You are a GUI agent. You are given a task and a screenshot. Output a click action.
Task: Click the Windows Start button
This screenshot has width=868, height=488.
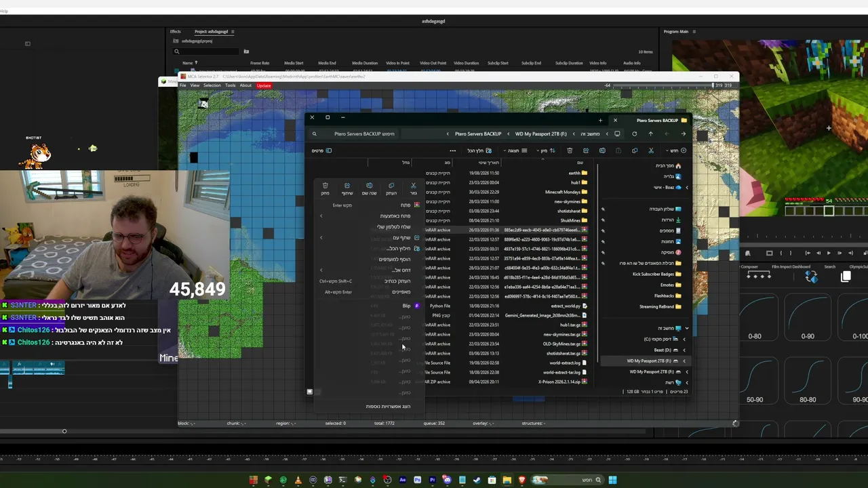(612, 480)
